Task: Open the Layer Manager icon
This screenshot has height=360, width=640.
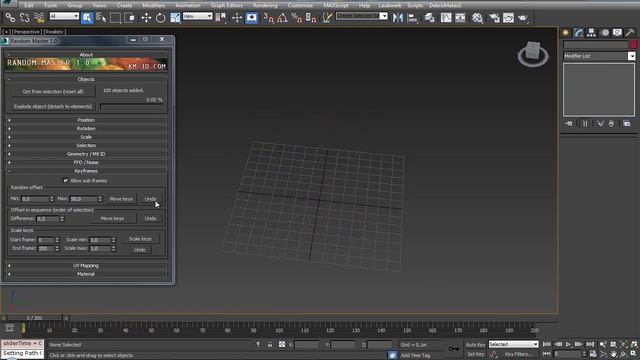Action: (429, 18)
